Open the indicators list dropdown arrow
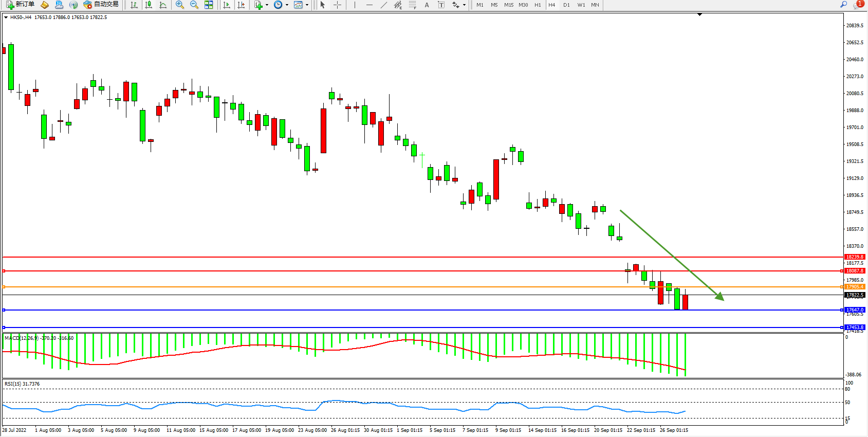 click(267, 5)
